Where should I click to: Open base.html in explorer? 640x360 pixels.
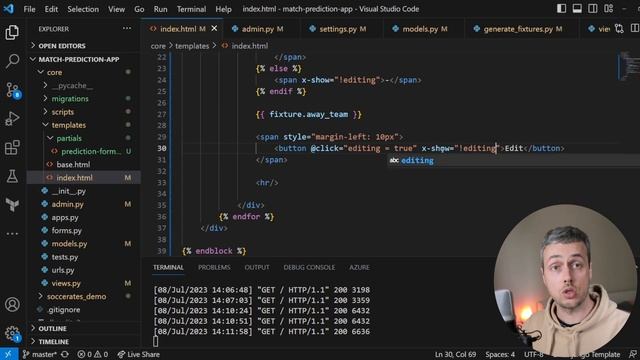point(84,164)
